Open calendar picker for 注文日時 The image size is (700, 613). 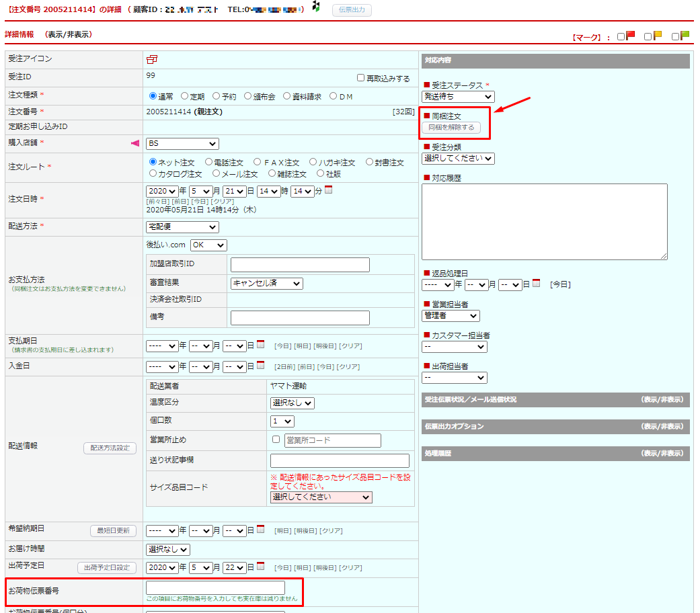coord(328,190)
